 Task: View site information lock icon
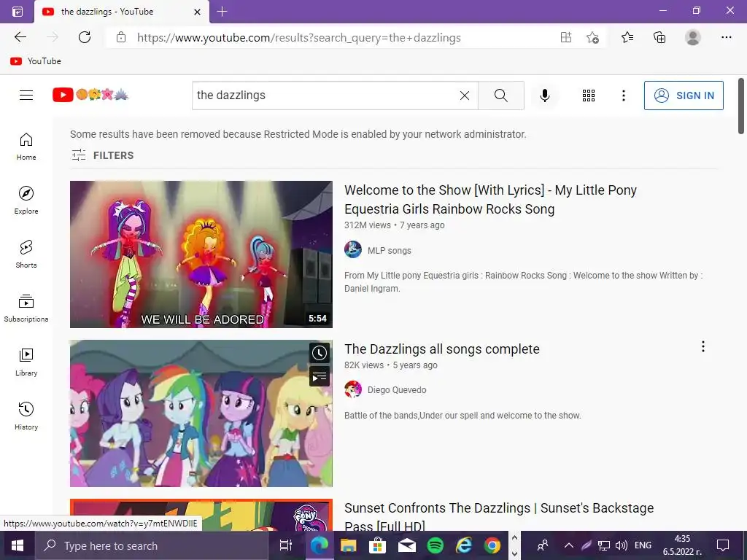[121, 37]
